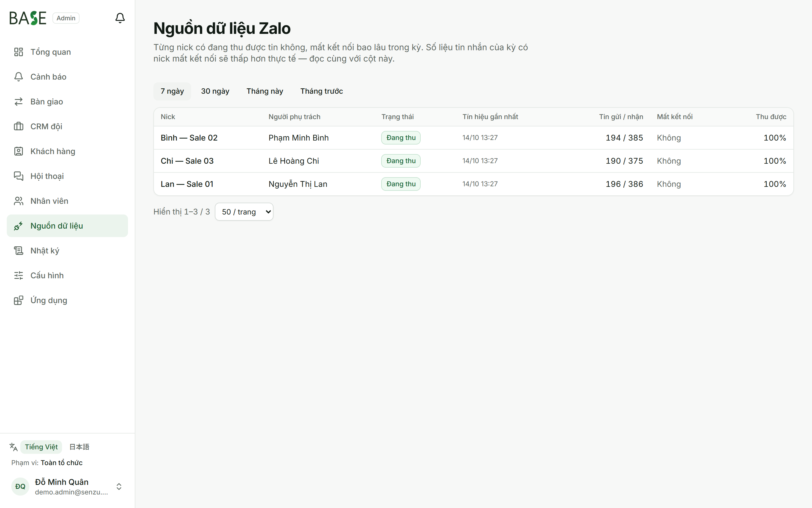Click the CRM đội briefcase icon
The image size is (812, 508).
point(18,126)
